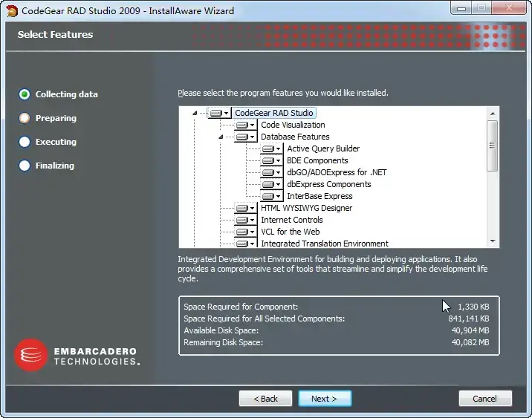Click Code Visualization feature install icon

tap(245, 125)
